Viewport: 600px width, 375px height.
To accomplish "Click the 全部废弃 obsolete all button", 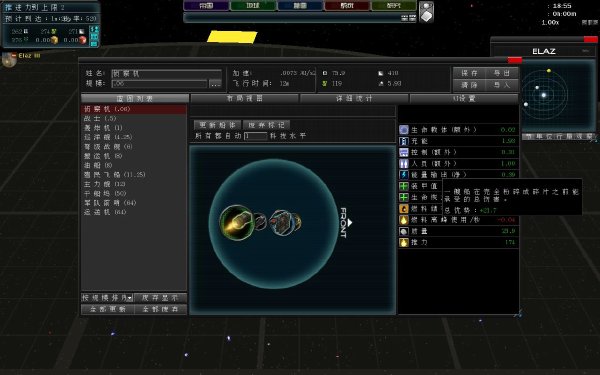I will point(160,309).
